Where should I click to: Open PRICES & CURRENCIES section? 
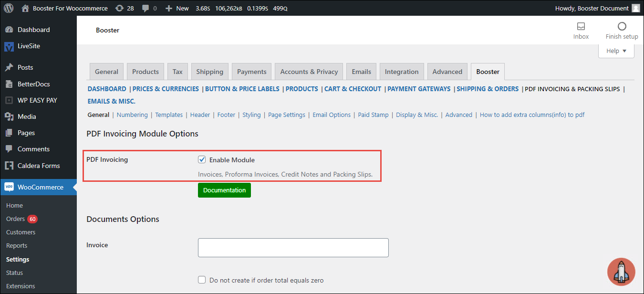pyautogui.click(x=166, y=89)
